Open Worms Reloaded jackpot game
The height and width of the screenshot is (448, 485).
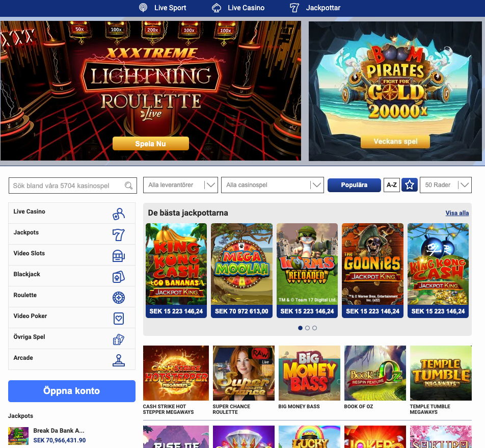(307, 271)
